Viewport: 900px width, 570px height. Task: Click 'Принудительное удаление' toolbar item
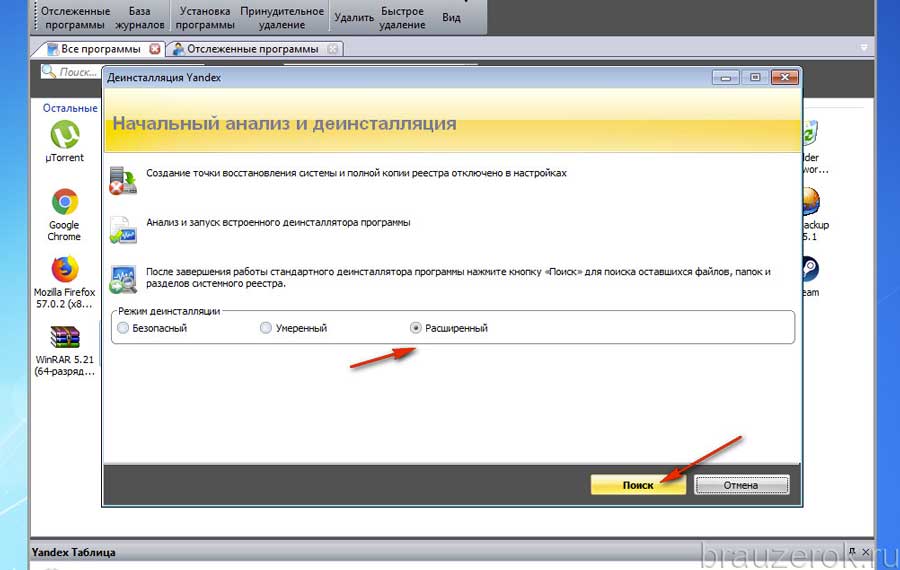click(282, 18)
